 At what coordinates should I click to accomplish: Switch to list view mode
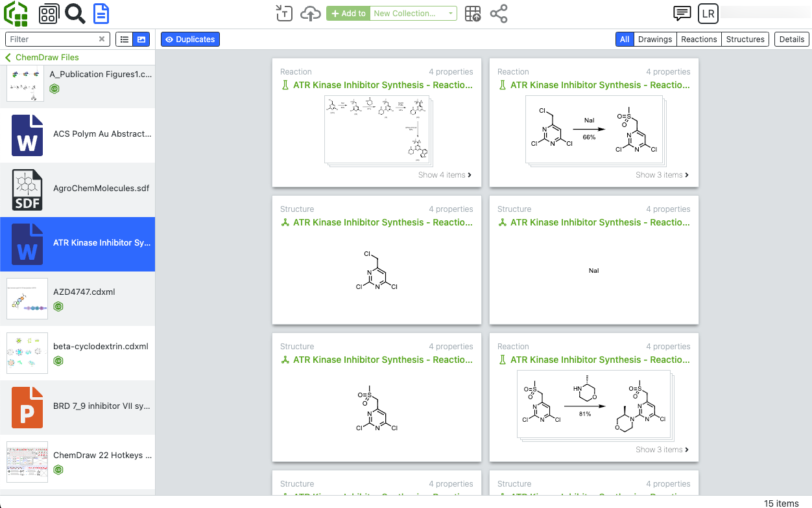(125, 39)
